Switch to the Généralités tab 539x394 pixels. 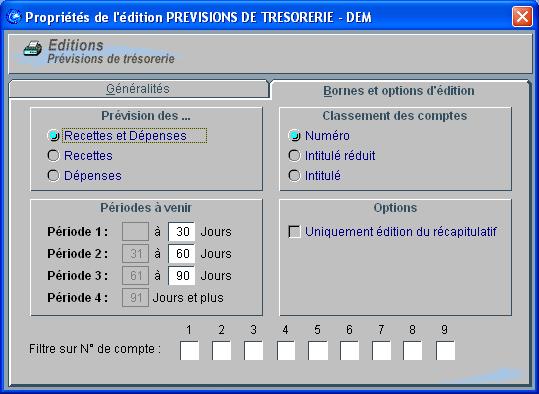tap(138, 89)
